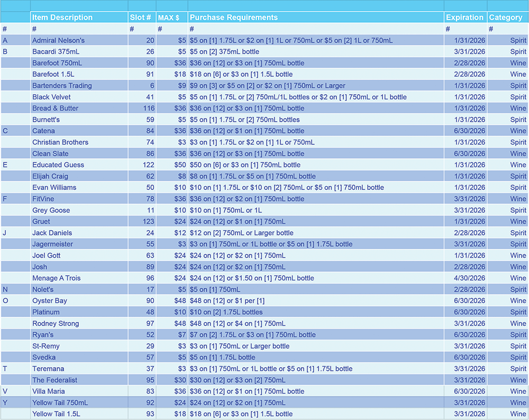Select the Oyster Bay item cell
The image size is (529, 420).
click(48, 300)
